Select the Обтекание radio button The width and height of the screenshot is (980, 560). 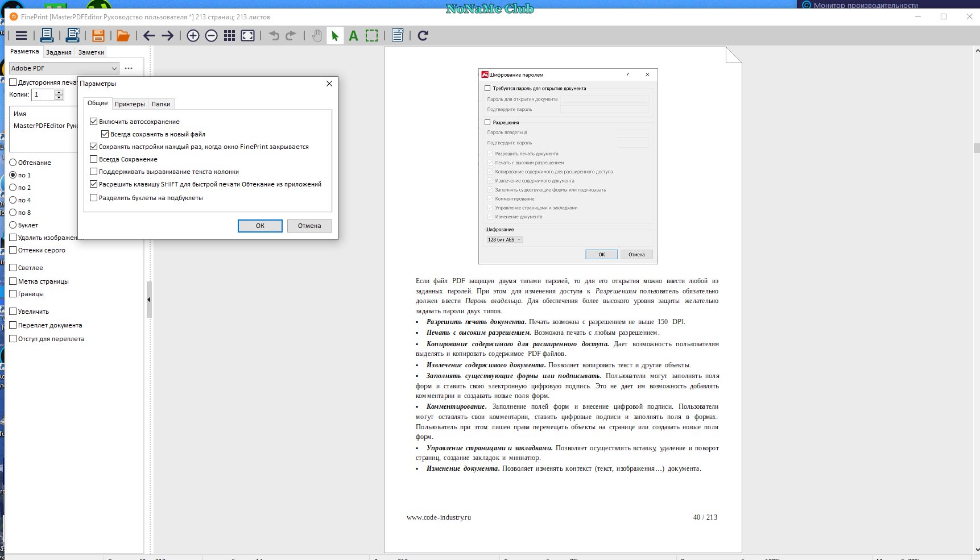pyautogui.click(x=13, y=163)
